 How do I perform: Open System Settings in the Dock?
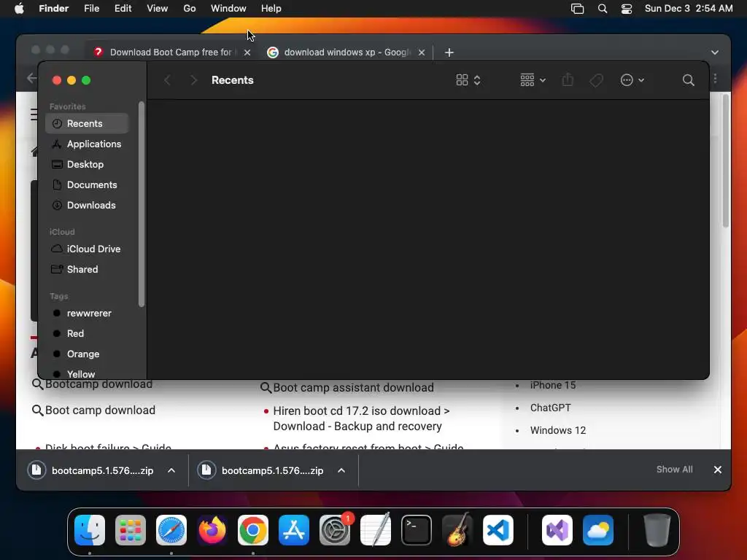334,530
